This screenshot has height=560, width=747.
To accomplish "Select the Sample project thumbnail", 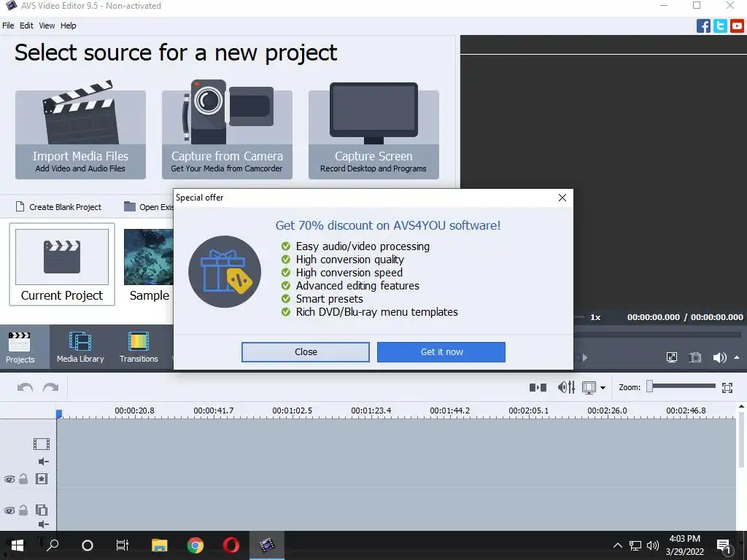I will point(148,265).
